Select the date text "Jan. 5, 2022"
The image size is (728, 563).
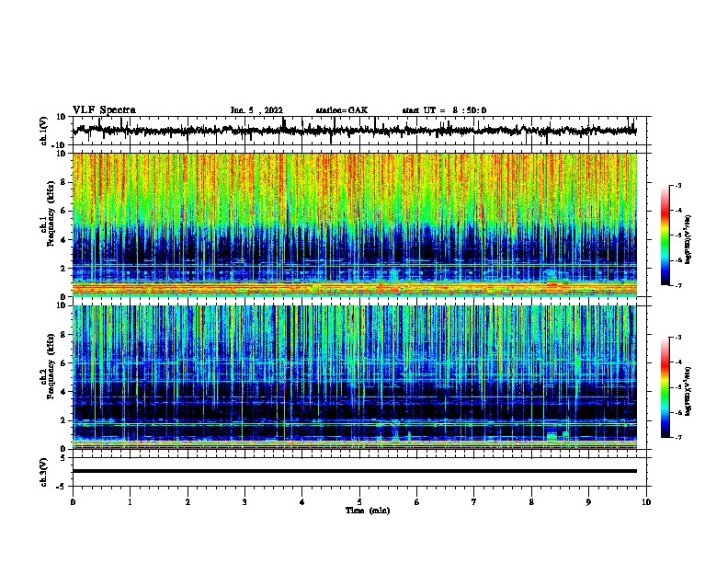point(256,110)
